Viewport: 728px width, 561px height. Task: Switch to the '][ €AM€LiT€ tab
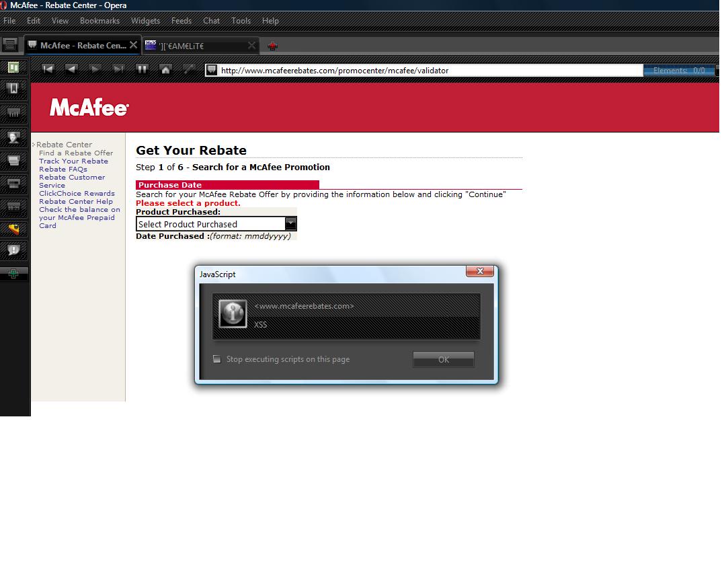pos(200,46)
